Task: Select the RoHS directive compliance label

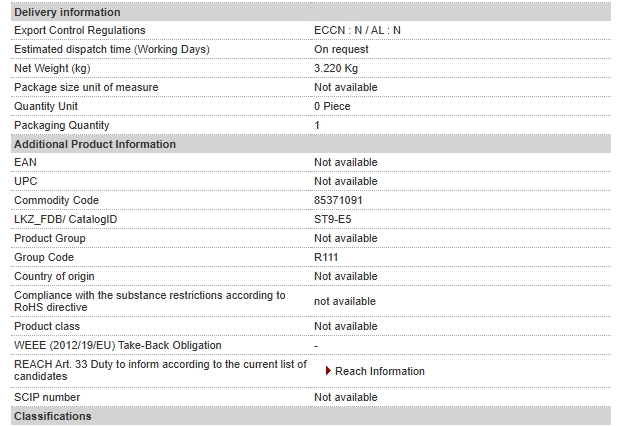Action: tap(150, 301)
